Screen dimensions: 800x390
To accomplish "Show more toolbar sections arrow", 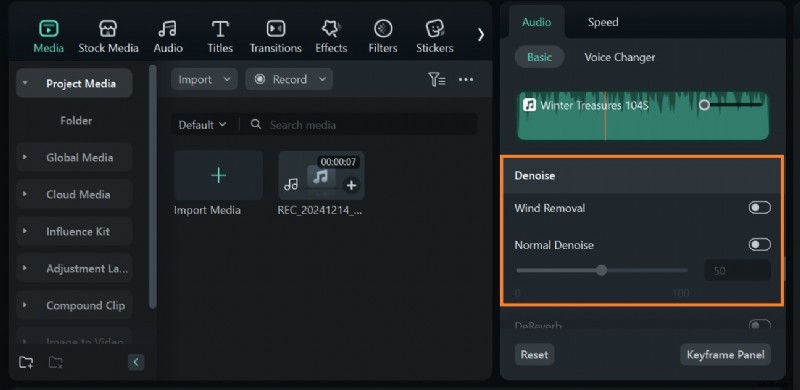I will click(481, 35).
